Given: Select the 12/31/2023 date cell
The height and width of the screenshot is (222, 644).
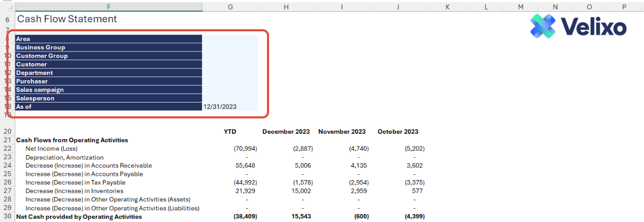Looking at the screenshot, I should tap(230, 107).
